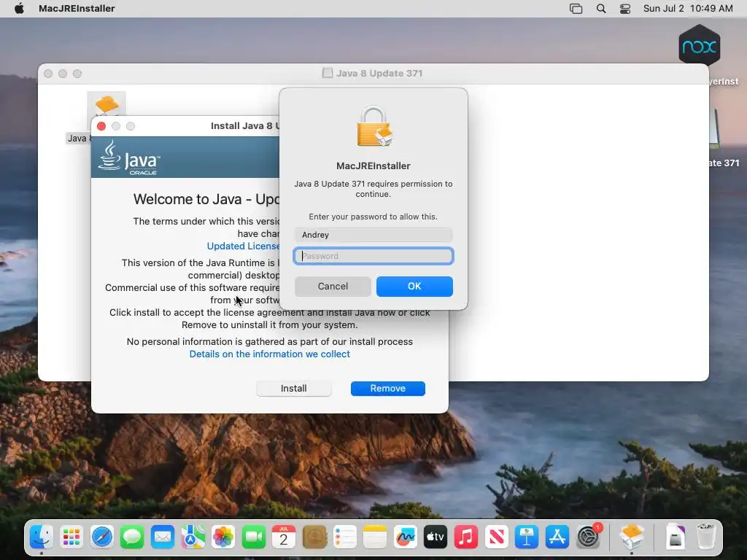The image size is (747, 560).
Task: Open Details on the information we collect link
Action: click(x=270, y=354)
